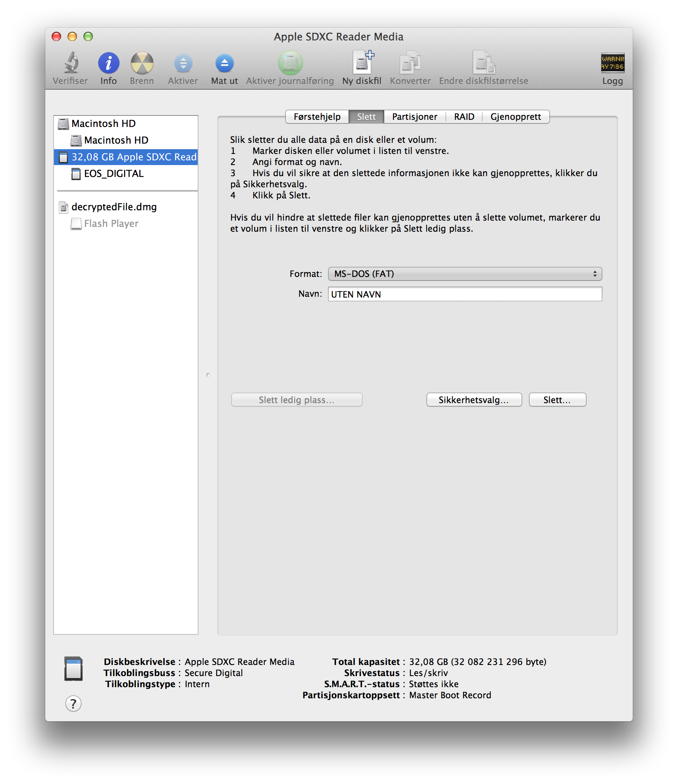678x784 pixels.
Task: Click the green zoom window button
Action: pos(88,37)
